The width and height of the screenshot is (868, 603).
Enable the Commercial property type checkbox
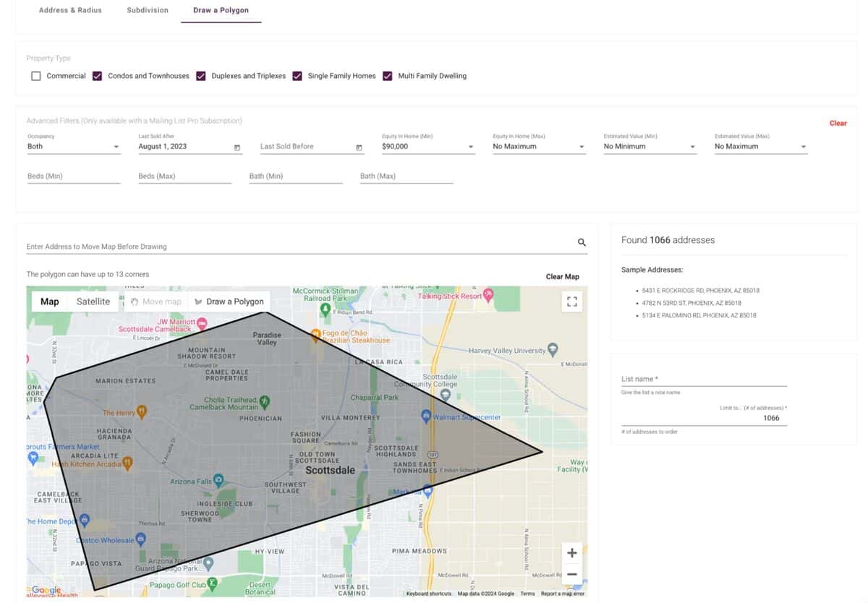pyautogui.click(x=36, y=76)
